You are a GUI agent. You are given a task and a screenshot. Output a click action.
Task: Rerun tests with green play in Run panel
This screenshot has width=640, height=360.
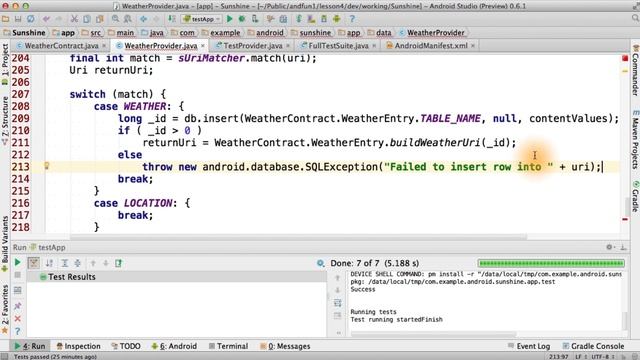[18, 262]
